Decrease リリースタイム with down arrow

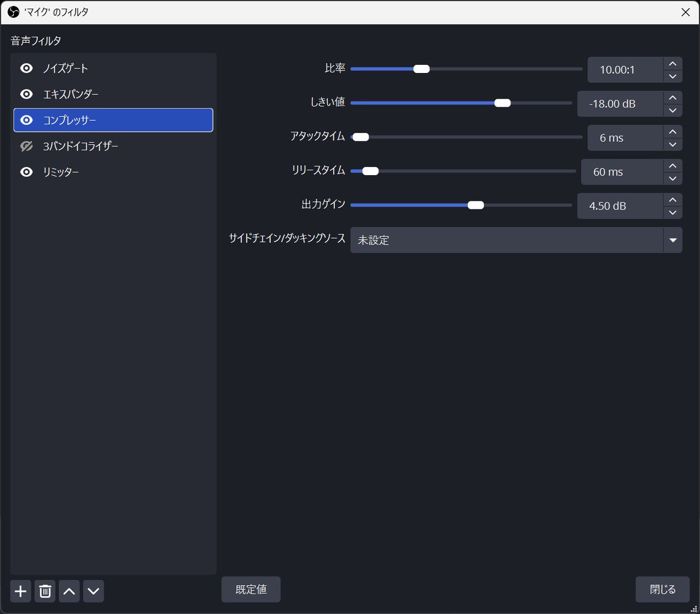[673, 178]
